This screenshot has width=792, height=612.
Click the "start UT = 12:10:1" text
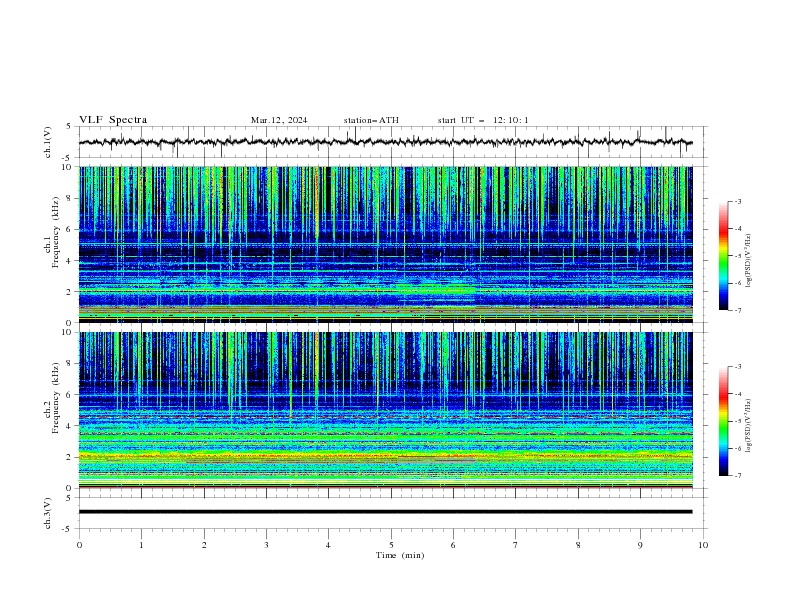click(483, 120)
